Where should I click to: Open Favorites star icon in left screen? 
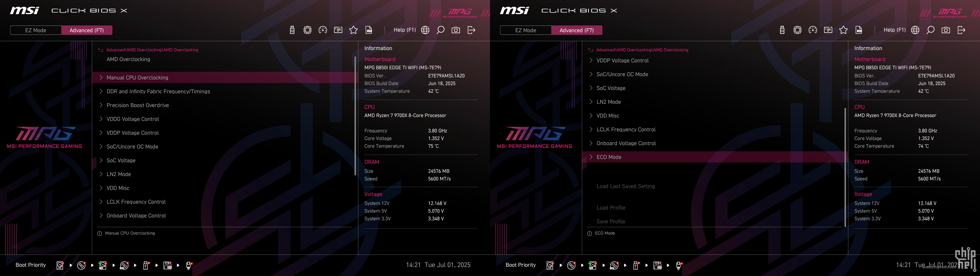353,30
